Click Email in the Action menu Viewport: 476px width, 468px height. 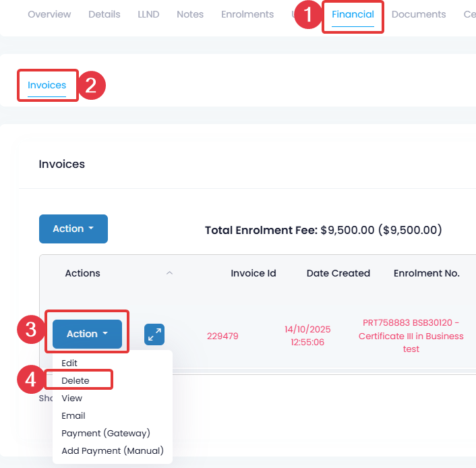73,415
